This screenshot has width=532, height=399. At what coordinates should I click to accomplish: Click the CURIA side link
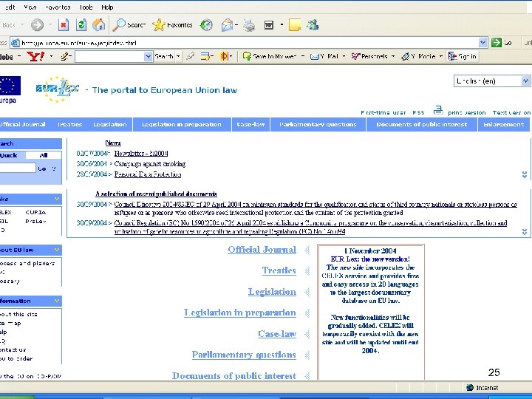[x=35, y=212]
